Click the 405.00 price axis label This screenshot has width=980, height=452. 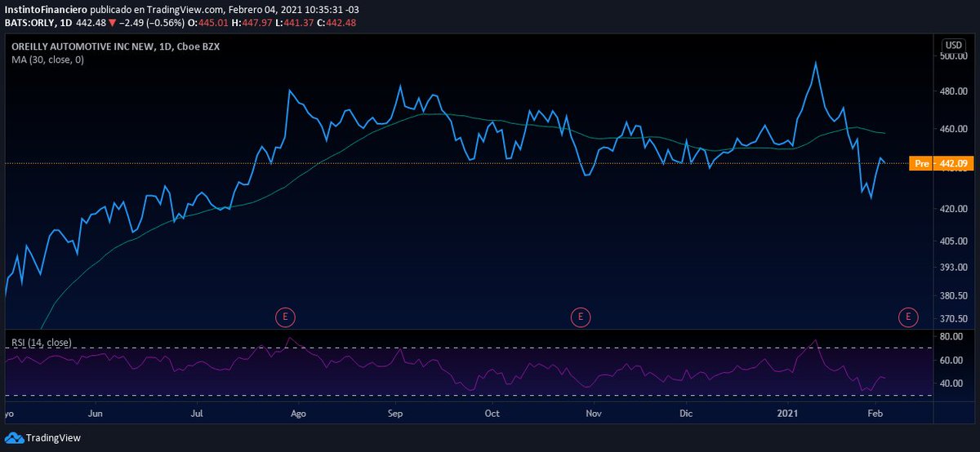pyautogui.click(x=952, y=242)
